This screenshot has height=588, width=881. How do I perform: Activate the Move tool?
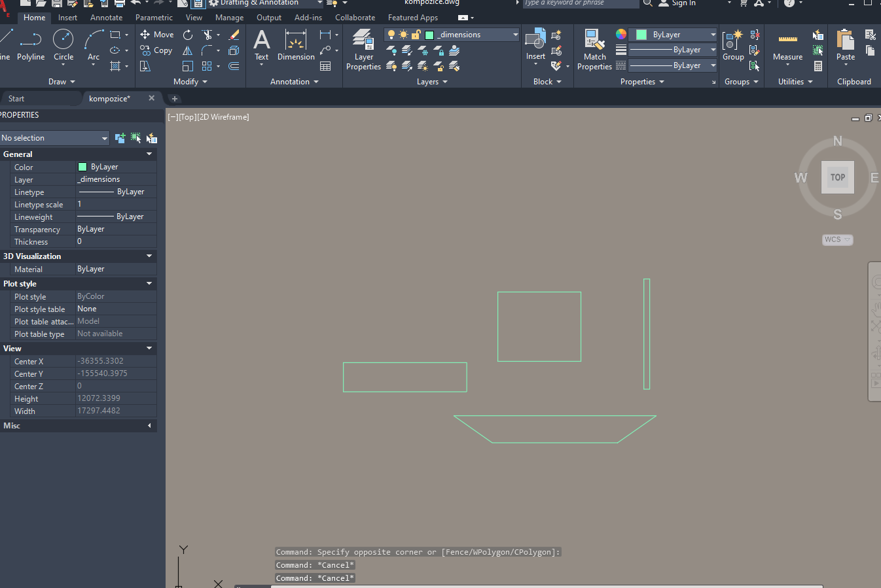tap(157, 35)
